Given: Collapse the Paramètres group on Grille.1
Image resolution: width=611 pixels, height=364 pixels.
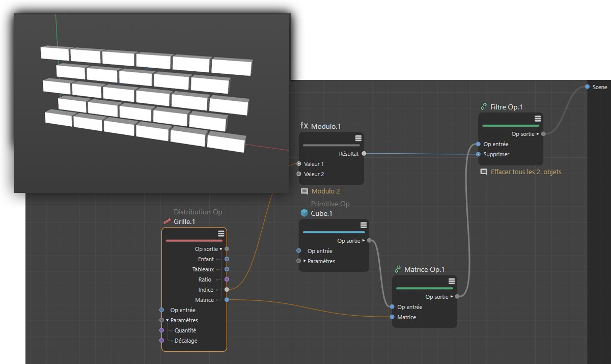Looking at the screenshot, I should point(167,320).
